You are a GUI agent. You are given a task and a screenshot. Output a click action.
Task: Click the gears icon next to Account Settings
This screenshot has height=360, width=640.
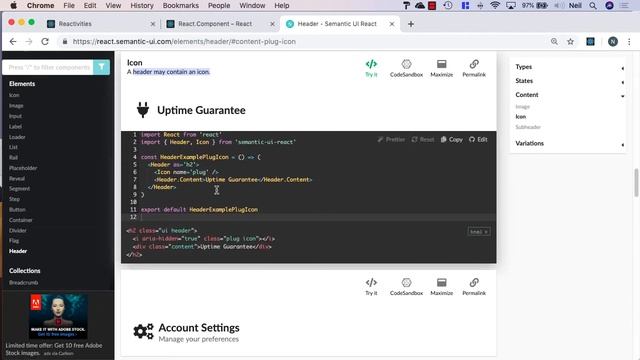coord(143,331)
